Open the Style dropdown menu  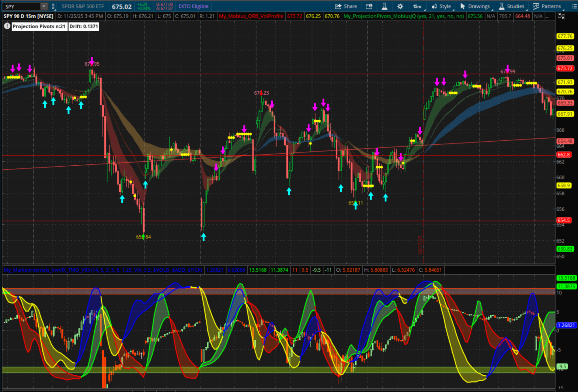point(441,6)
